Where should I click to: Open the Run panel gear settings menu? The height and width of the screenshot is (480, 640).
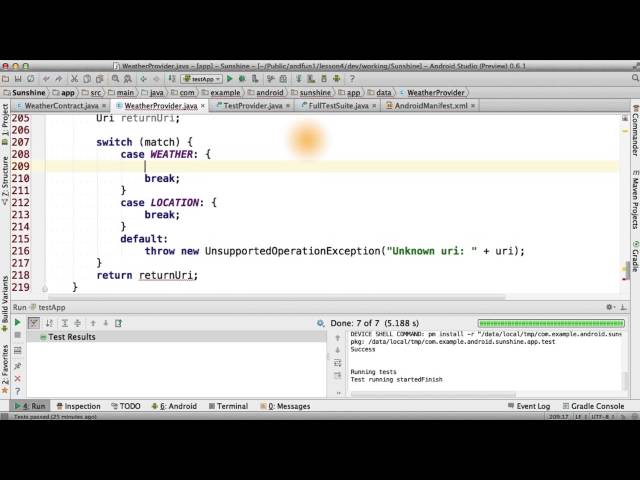[x=609, y=307]
